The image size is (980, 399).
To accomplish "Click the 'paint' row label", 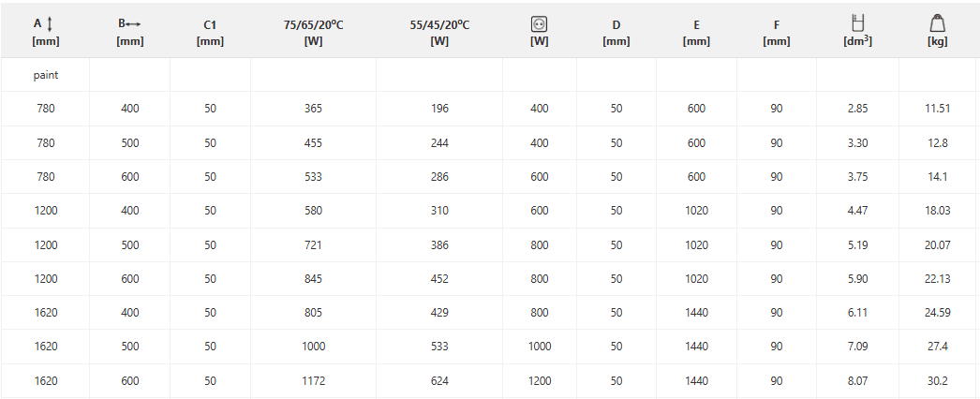I will 45,75.
